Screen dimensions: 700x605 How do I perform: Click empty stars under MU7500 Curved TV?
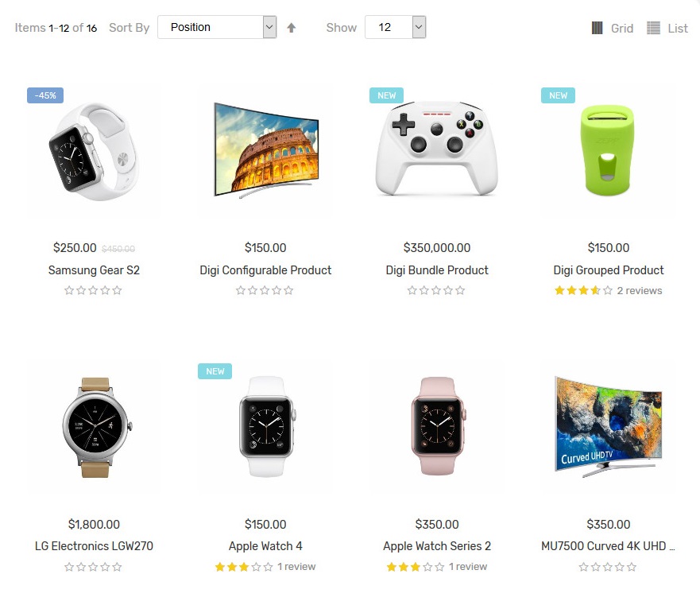click(x=608, y=567)
